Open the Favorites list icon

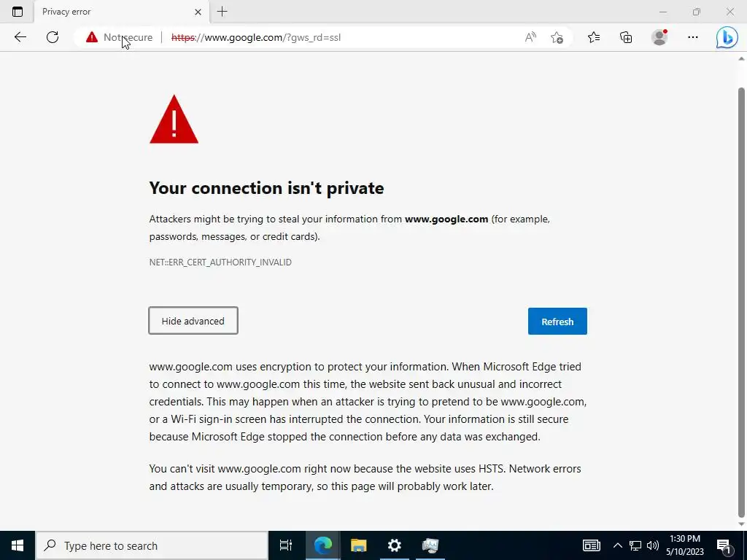pos(594,37)
